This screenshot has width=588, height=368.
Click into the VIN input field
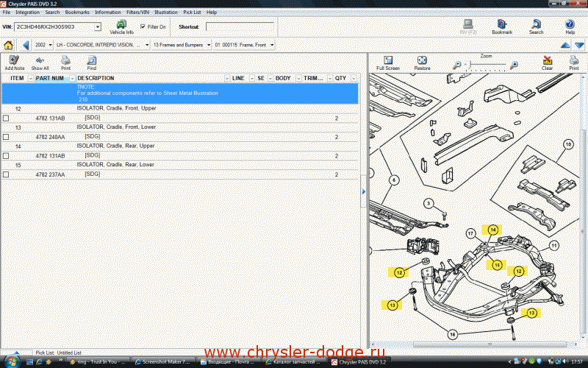click(54, 27)
